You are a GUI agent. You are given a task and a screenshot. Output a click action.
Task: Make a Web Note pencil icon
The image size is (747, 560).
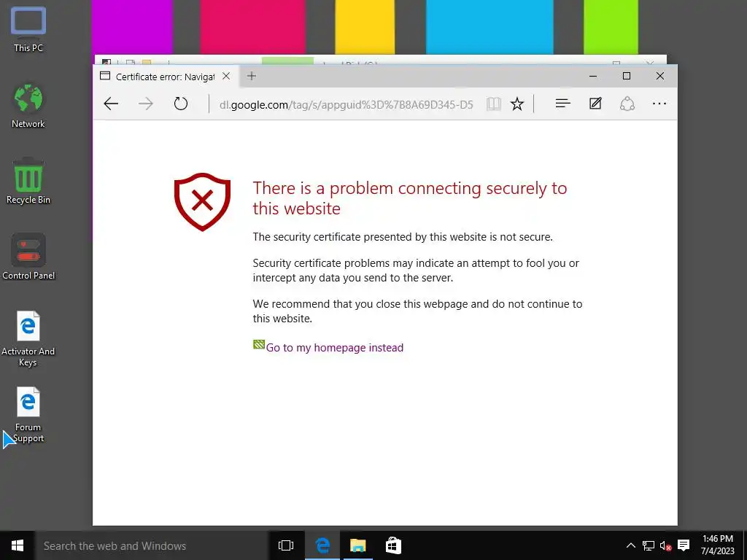[x=595, y=104]
